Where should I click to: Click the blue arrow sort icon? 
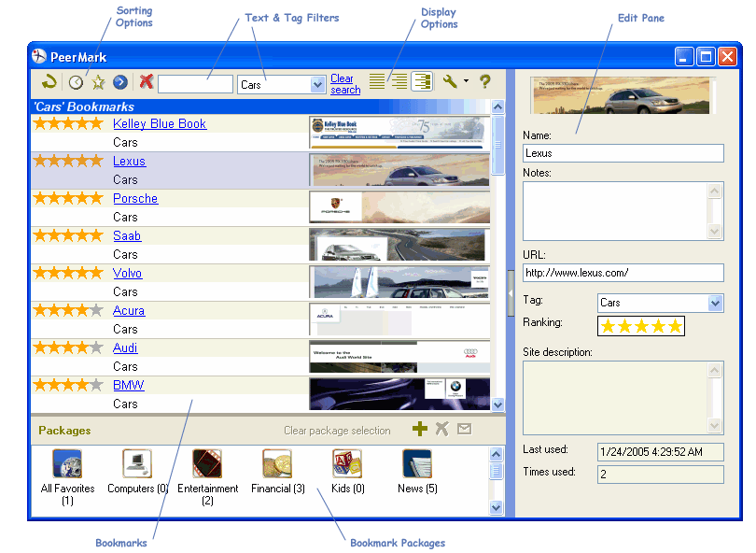pyautogui.click(x=120, y=82)
